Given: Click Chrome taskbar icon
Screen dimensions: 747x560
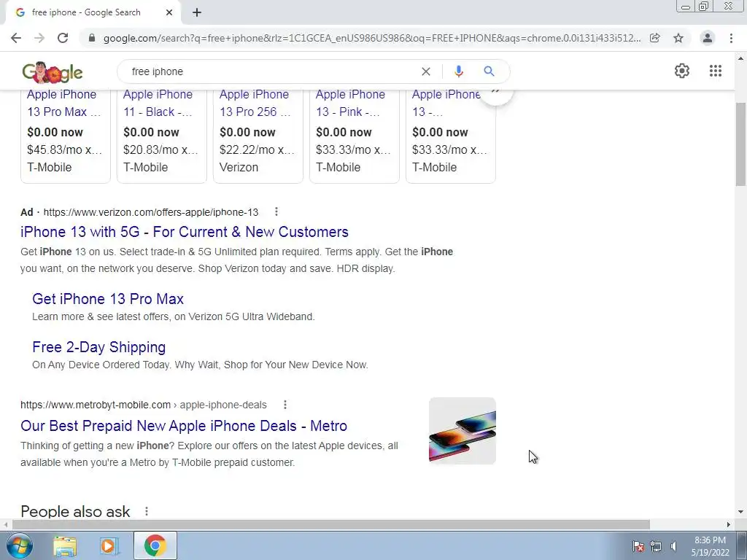Looking at the screenshot, I should [155, 545].
